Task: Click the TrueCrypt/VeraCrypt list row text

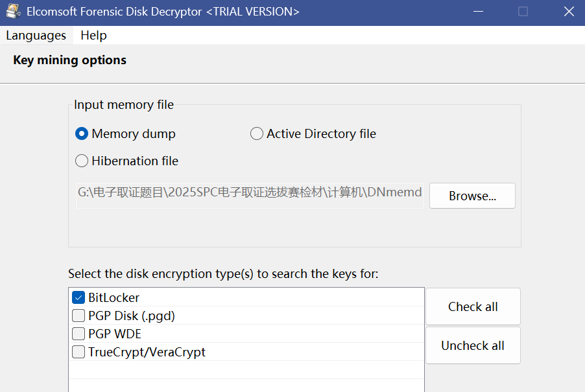Action: (x=147, y=352)
